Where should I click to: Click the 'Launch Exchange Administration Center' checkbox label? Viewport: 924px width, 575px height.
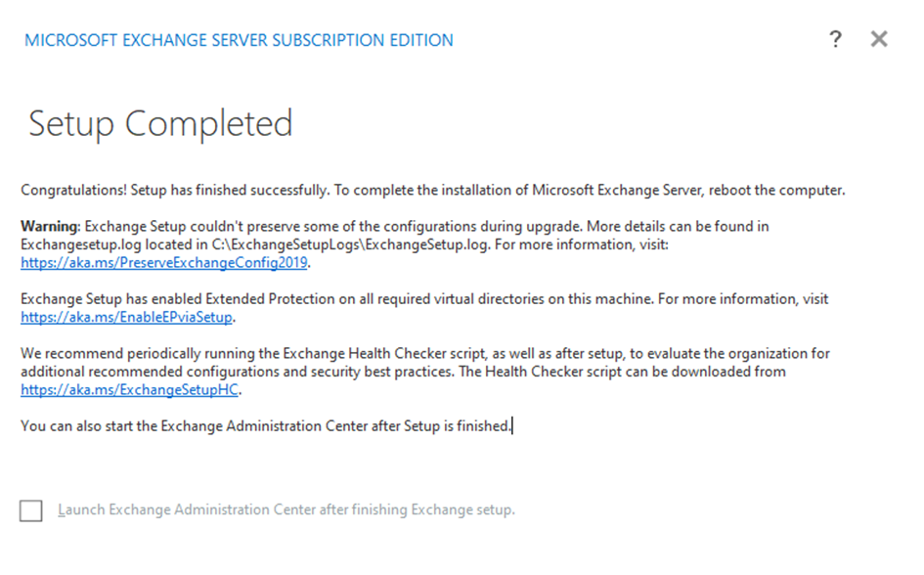coord(286,509)
